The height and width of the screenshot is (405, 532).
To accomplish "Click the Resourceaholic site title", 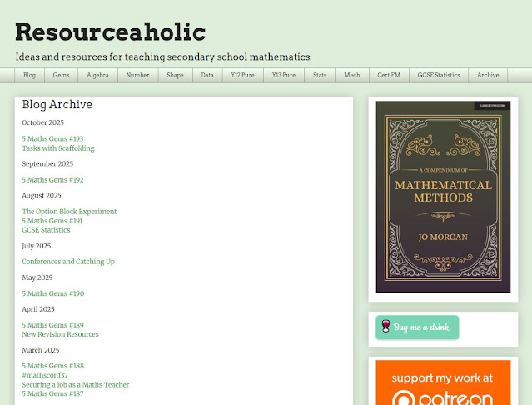I will tap(110, 32).
